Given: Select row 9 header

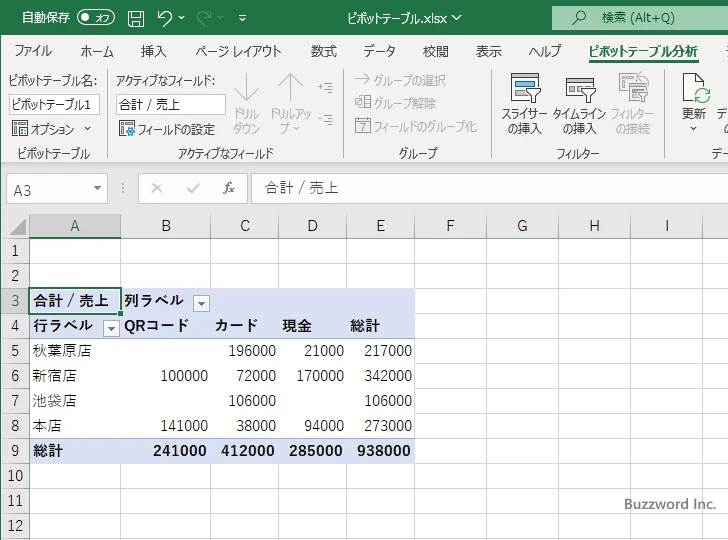Looking at the screenshot, I should pyautogui.click(x=15, y=450).
